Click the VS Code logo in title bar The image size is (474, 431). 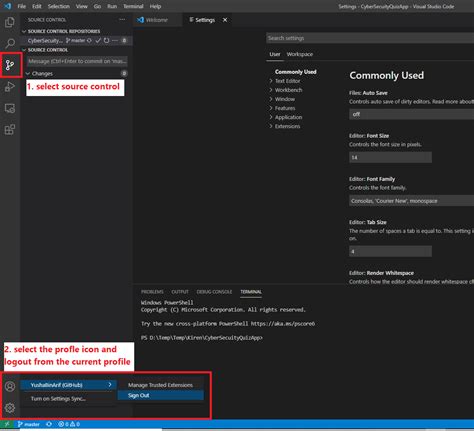coord(8,6)
